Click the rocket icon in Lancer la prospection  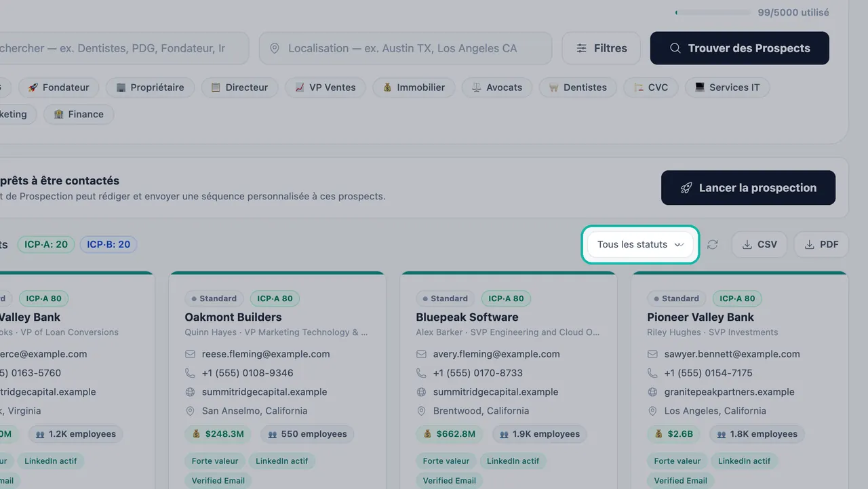pyautogui.click(x=686, y=188)
